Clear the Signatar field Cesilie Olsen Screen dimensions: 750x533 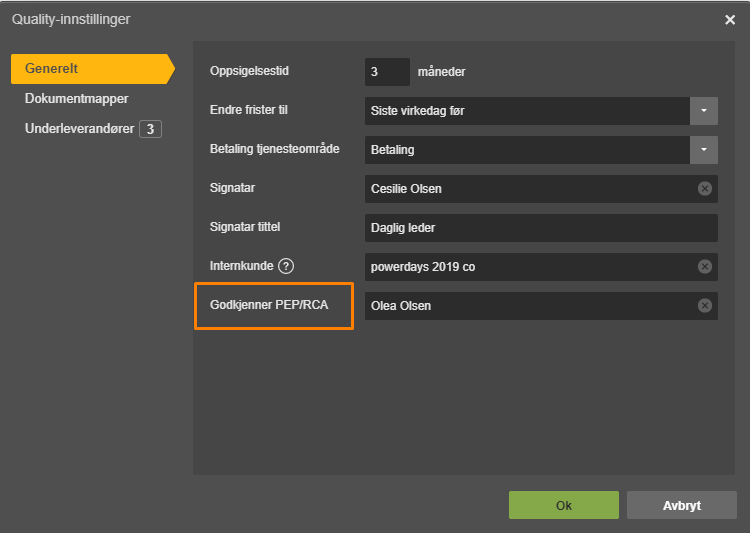(705, 189)
